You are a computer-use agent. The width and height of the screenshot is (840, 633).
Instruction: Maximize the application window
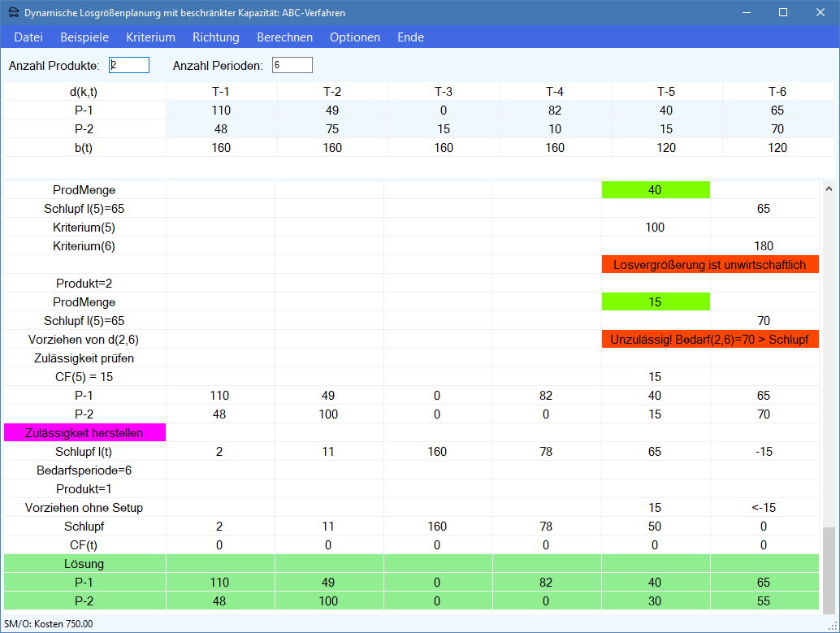[783, 13]
